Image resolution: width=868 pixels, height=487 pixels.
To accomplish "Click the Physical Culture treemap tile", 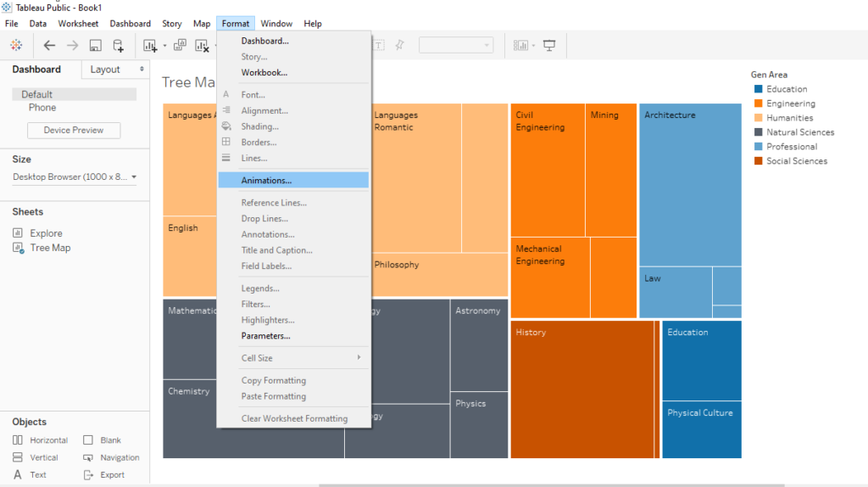I will (702, 429).
